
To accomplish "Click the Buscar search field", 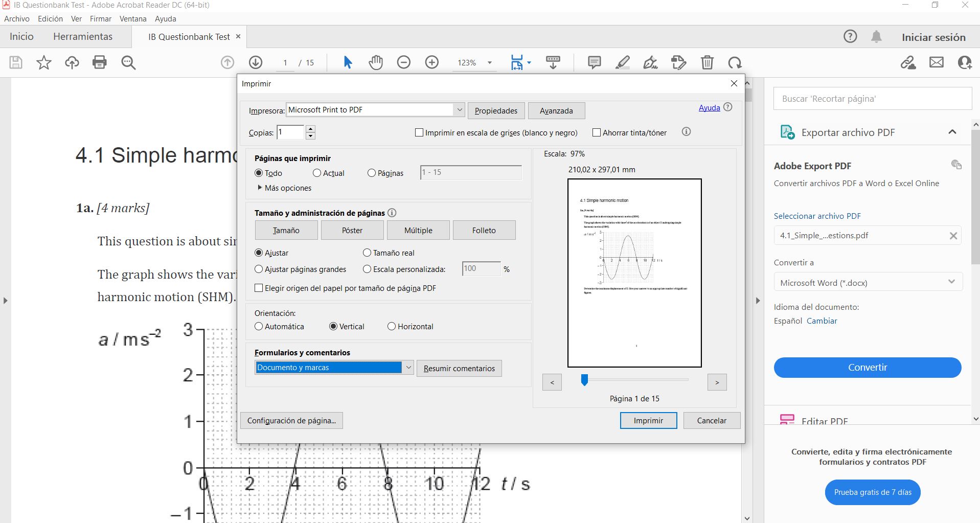I will [x=872, y=99].
